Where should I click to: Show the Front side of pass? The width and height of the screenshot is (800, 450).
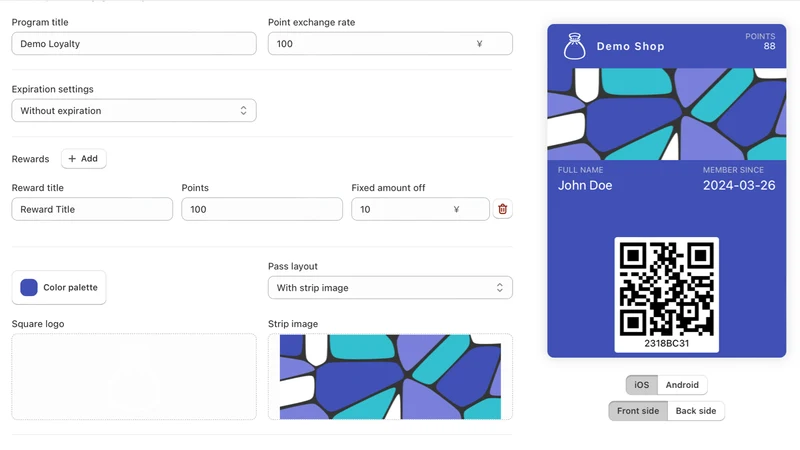(638, 411)
